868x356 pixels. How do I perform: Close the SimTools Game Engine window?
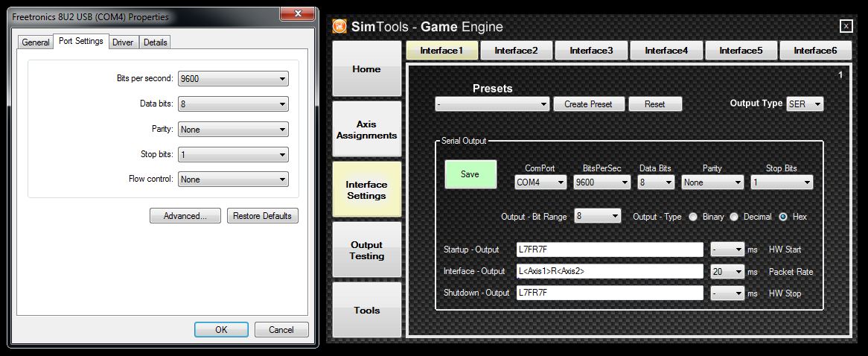[846, 26]
